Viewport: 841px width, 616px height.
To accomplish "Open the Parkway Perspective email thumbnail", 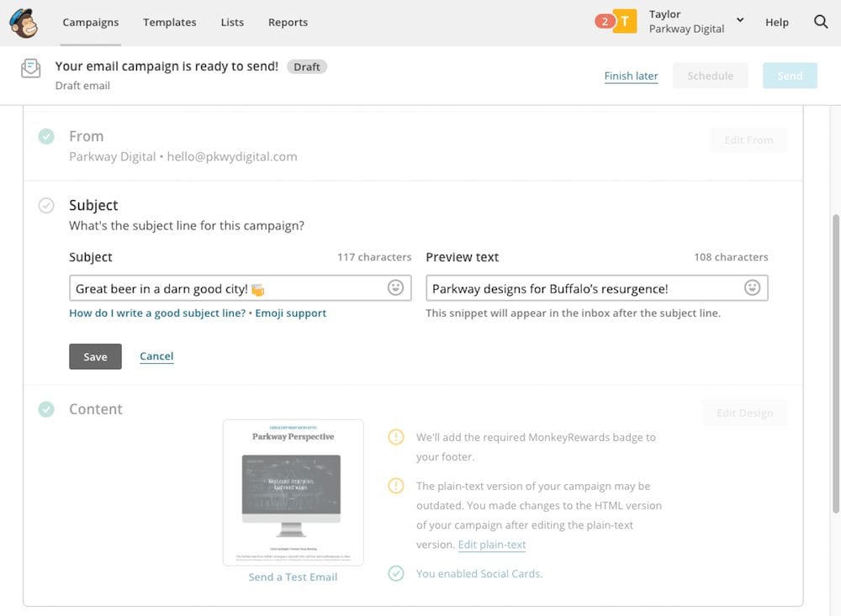I will point(293,492).
